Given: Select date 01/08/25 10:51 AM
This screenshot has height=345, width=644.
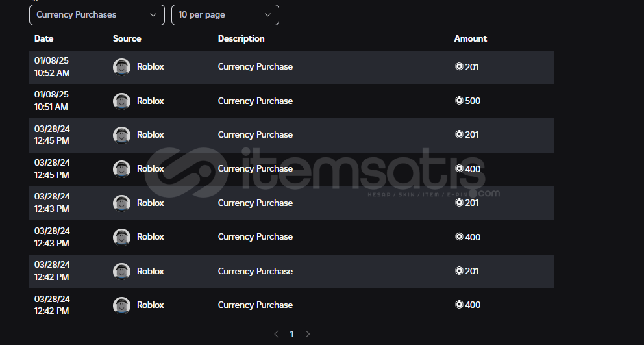Looking at the screenshot, I should point(51,101).
